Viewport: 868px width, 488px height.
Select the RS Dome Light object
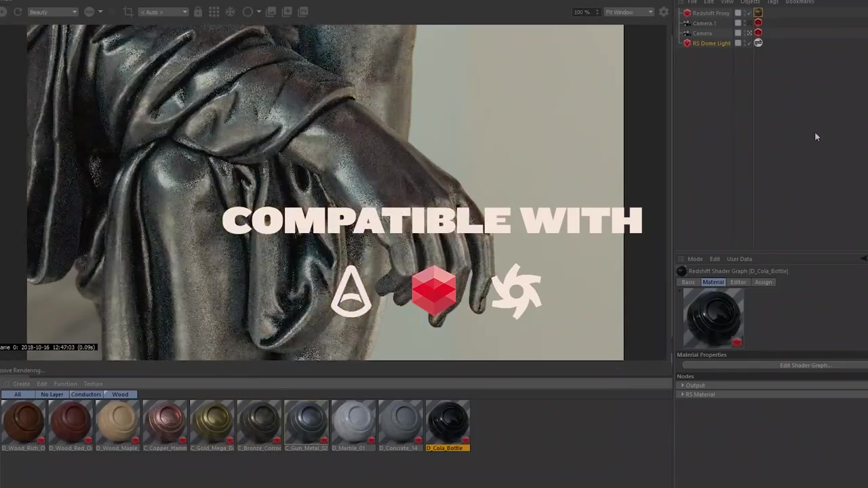[711, 43]
